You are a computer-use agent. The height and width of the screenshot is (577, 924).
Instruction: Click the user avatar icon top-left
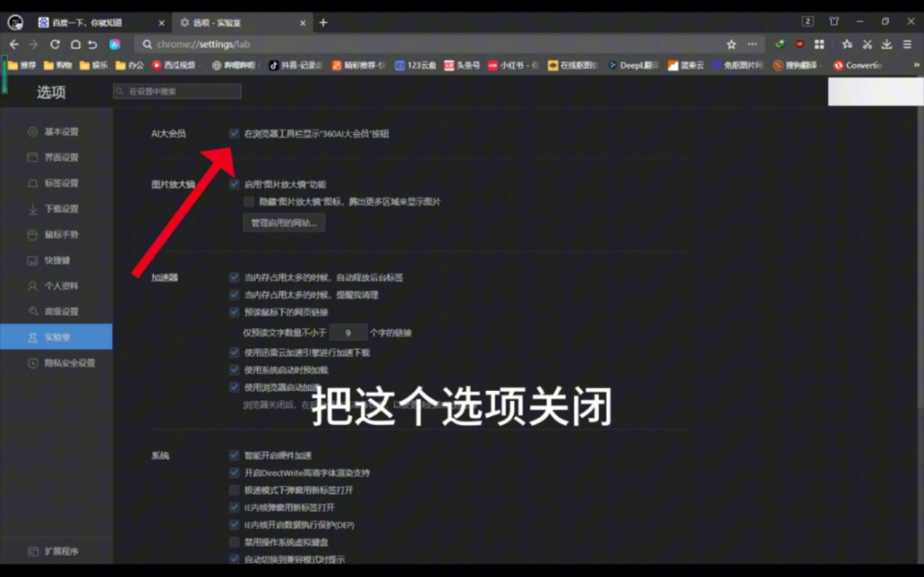(14, 23)
